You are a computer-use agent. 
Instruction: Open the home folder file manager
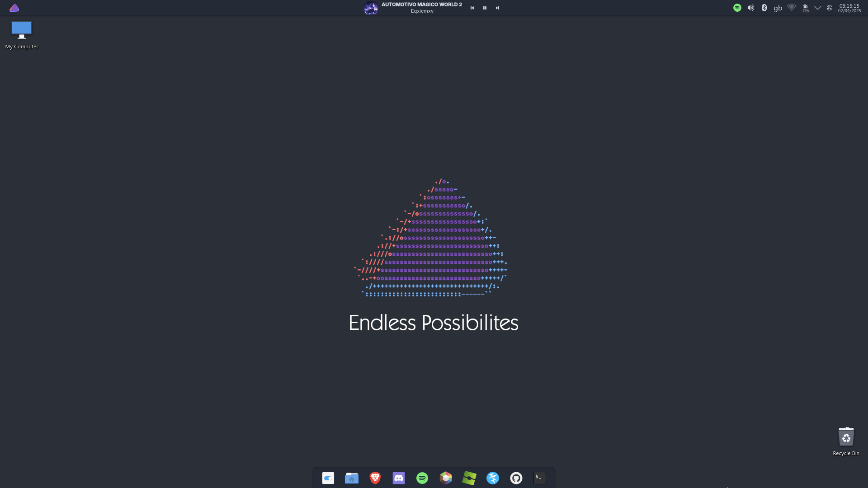[352, 478]
